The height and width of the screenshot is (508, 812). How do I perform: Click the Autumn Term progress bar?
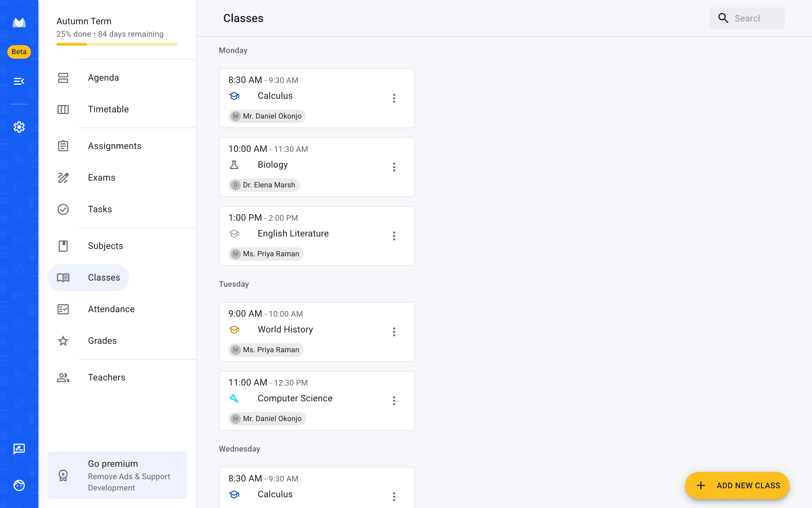pos(117,44)
